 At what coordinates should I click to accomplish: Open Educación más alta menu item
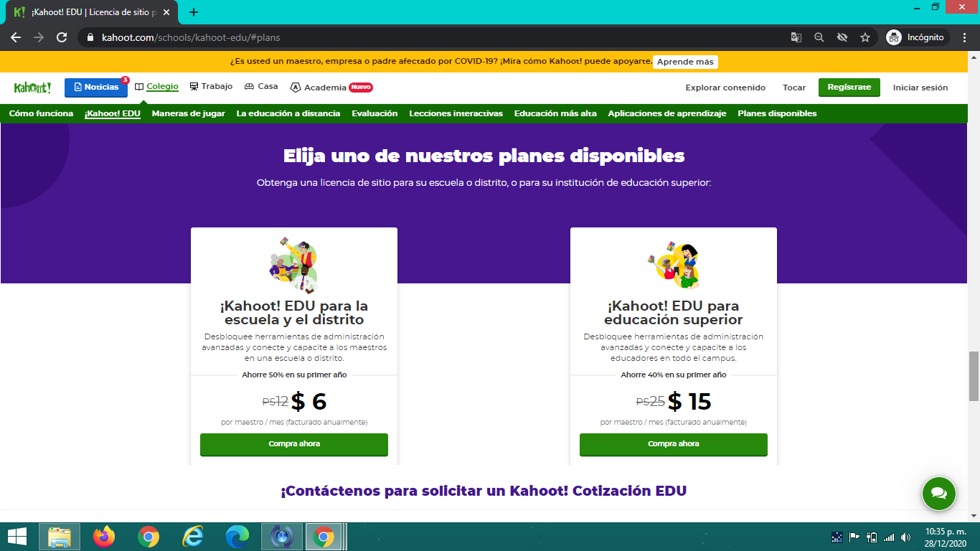click(x=555, y=113)
